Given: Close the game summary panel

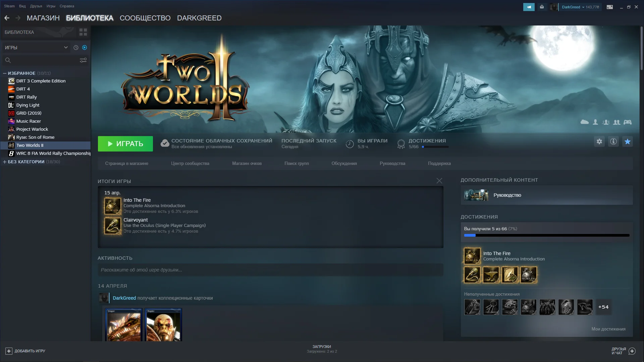Looking at the screenshot, I should tap(439, 181).
